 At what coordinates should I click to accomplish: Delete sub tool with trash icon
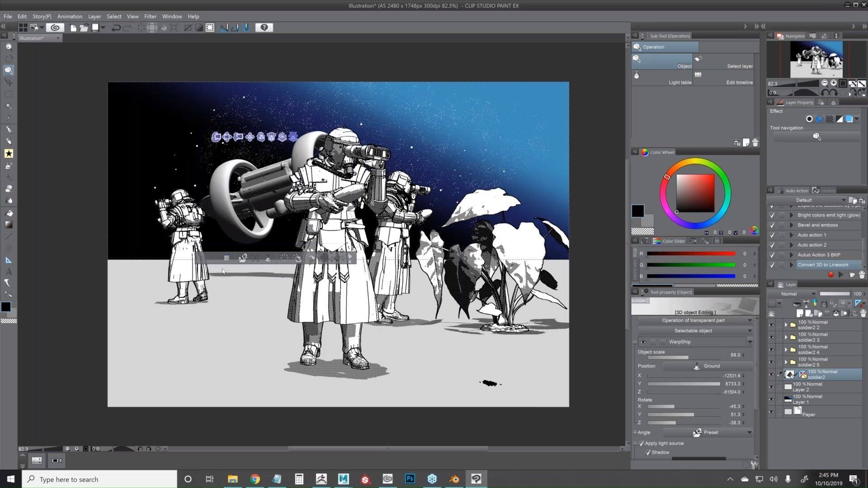coord(755,143)
